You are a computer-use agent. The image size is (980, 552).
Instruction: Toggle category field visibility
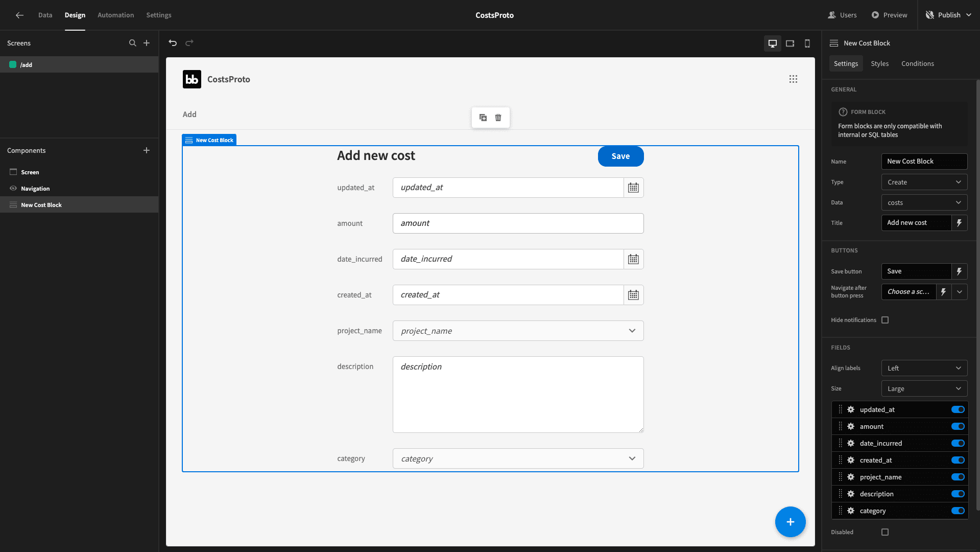(958, 511)
